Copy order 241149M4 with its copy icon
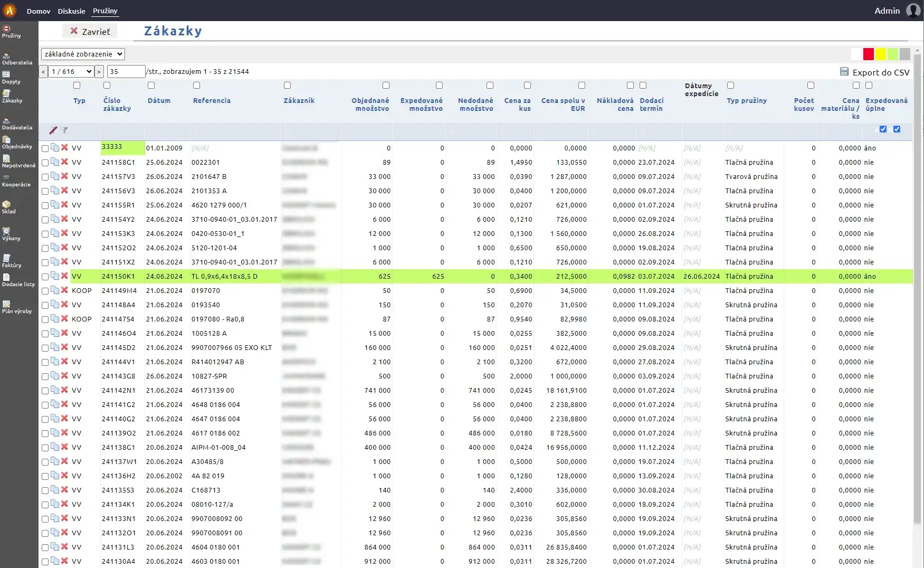Image resolution: width=924 pixels, height=568 pixels. point(55,290)
